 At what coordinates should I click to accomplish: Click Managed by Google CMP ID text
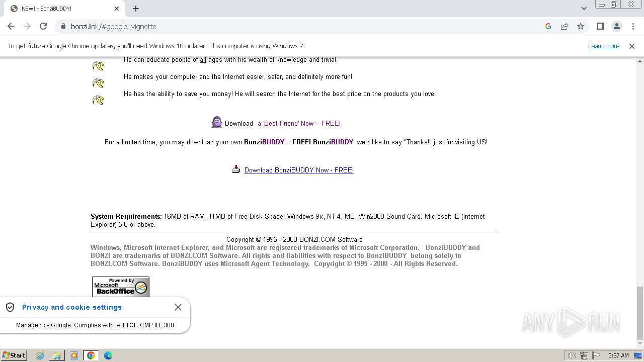tap(95, 325)
